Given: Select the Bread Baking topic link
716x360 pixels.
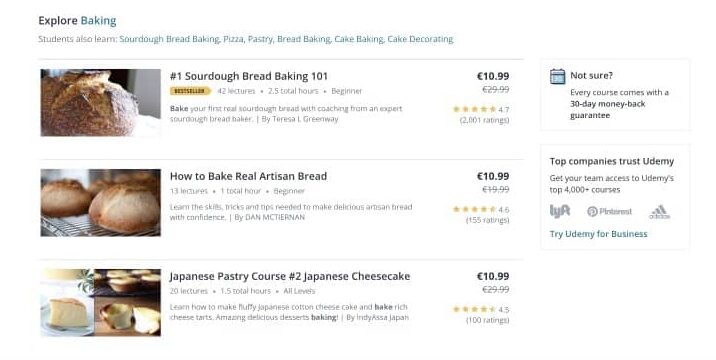Looking at the screenshot, I should (x=304, y=39).
